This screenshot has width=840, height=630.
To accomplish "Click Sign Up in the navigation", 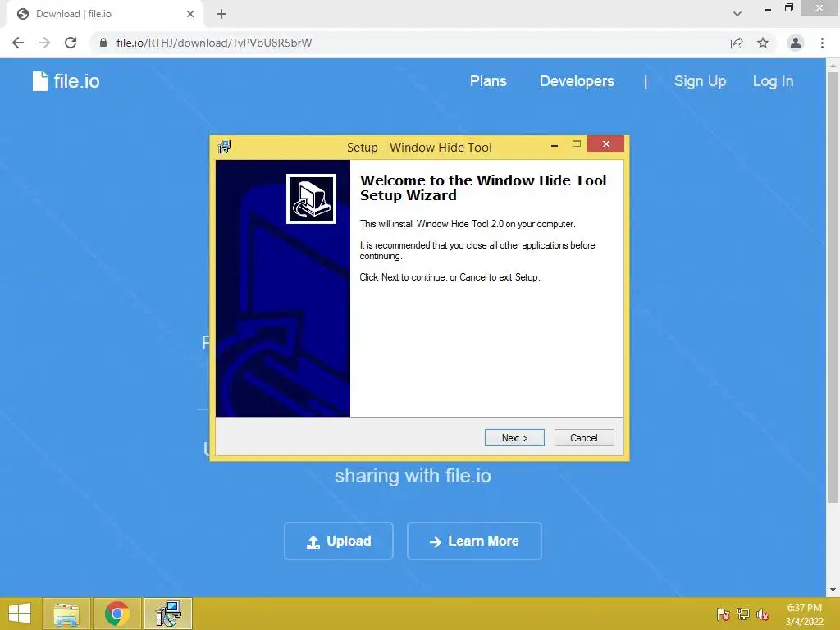I will pos(700,81).
